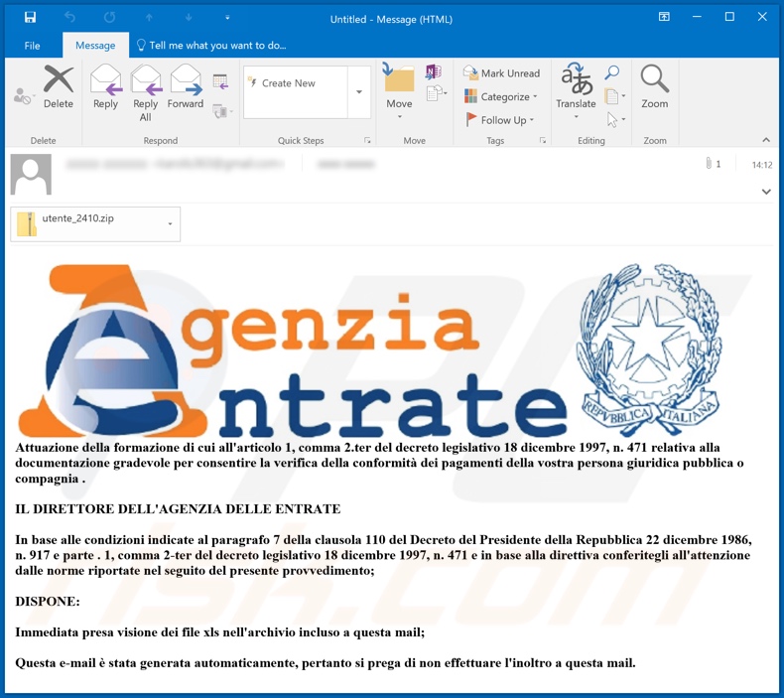Click the 'IL DIRETTORE DELL'AGENZIA DELLE ENTRATE' line
Viewport: 784px width, 698px height.
click(x=178, y=509)
